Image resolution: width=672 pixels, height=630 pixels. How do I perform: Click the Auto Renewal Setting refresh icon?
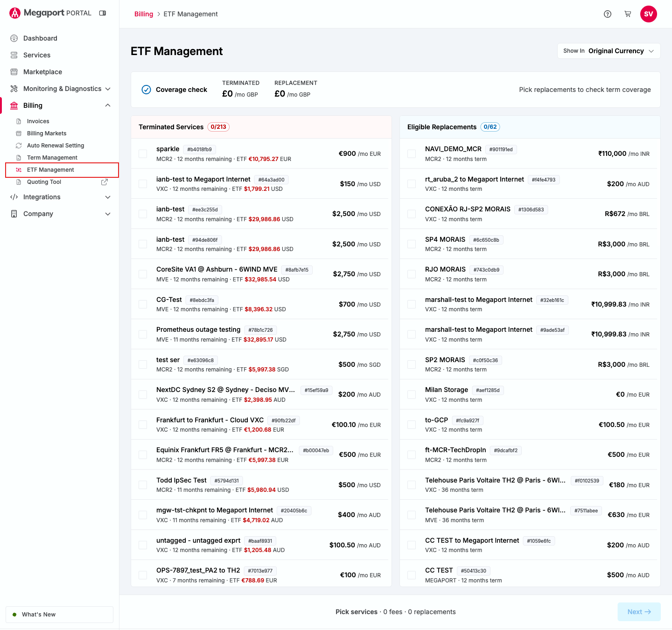pos(19,146)
